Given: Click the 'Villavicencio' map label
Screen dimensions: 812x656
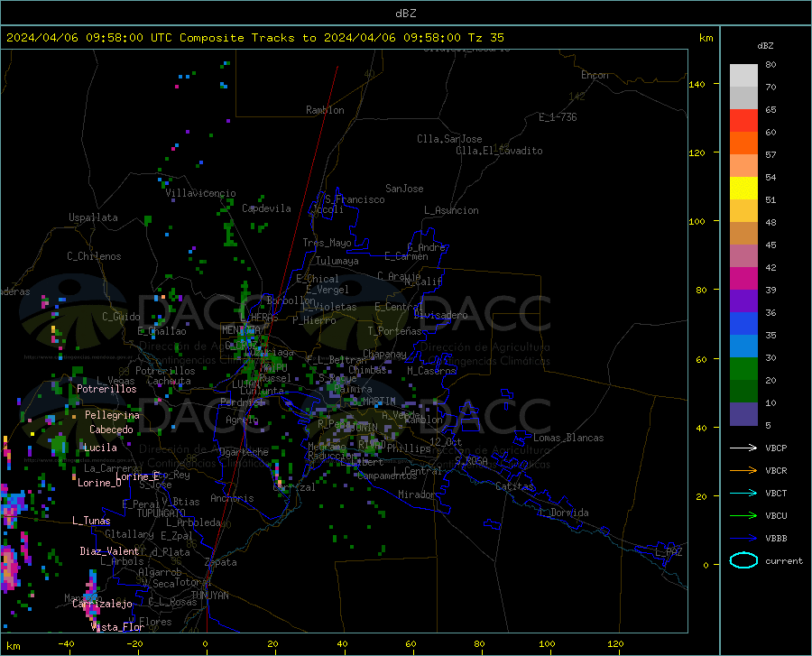Looking at the screenshot, I should click(x=200, y=193).
